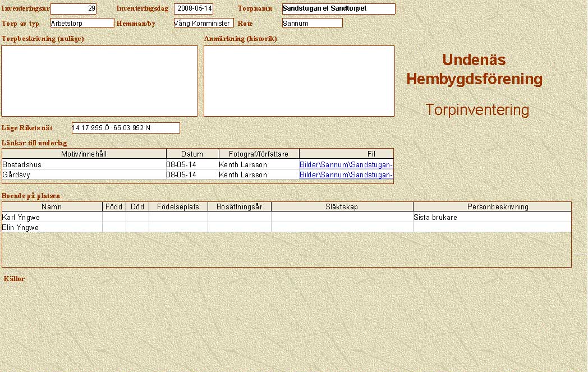The height and width of the screenshot is (372, 588).
Task: Click the Sista brukare description cell
Action: coord(491,217)
